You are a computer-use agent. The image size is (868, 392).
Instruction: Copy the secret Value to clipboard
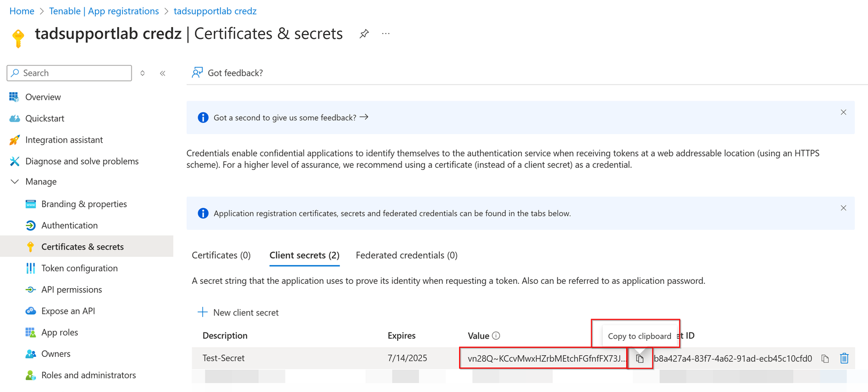(x=640, y=359)
